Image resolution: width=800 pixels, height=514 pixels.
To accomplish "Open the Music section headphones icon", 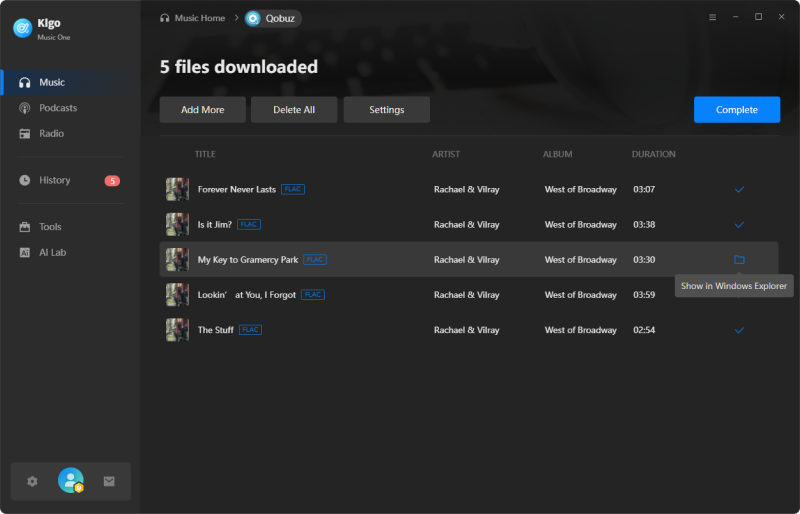I will pyautogui.click(x=24, y=83).
